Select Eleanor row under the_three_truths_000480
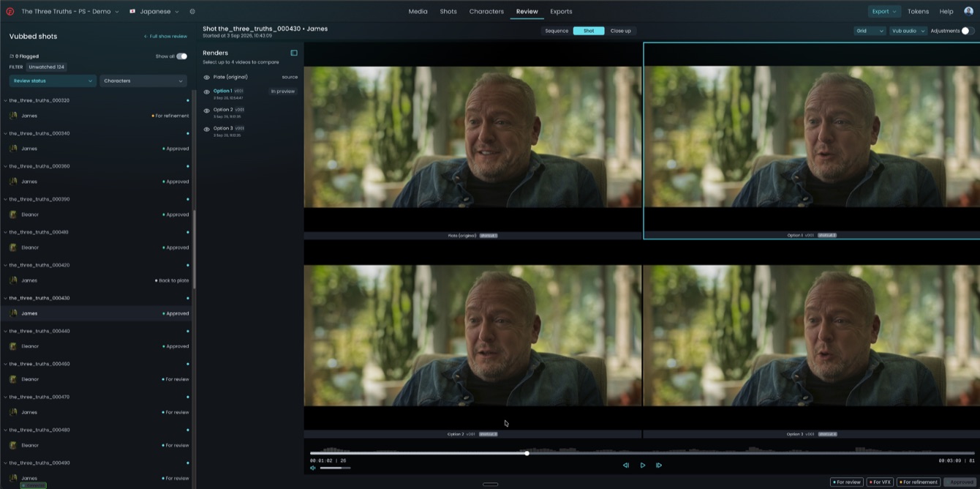 click(x=97, y=445)
